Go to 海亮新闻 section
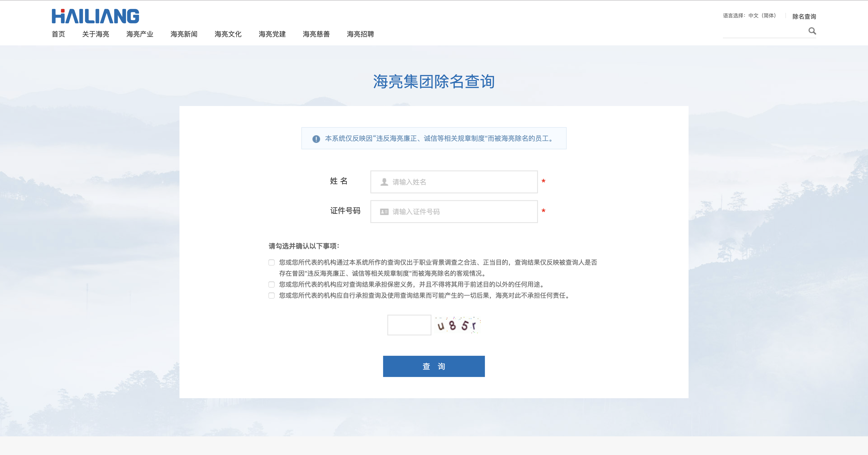 click(184, 34)
